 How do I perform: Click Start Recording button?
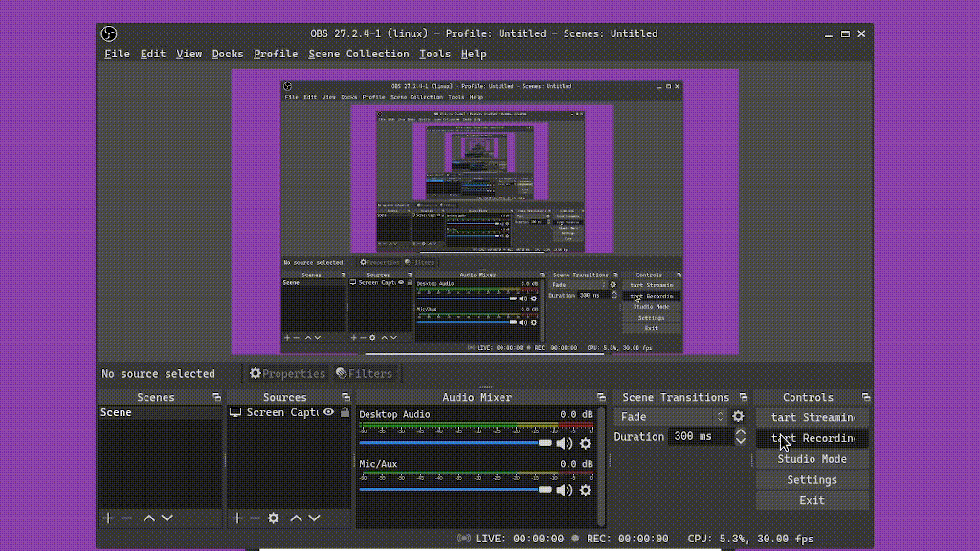812,438
